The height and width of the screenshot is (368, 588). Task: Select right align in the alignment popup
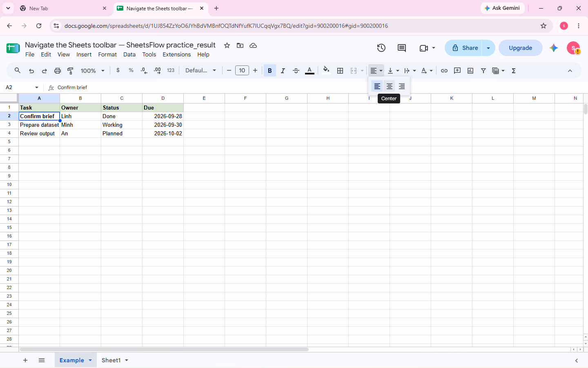pyautogui.click(x=402, y=86)
